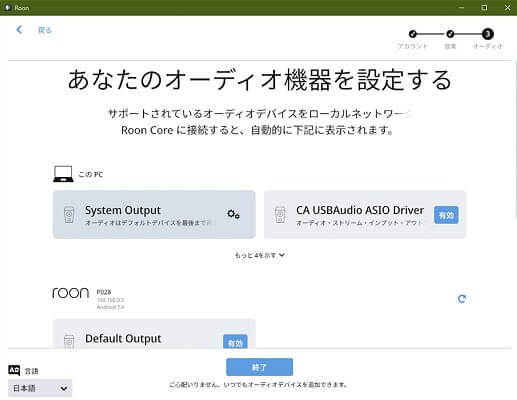Click the roon logo
Viewport: 517px width, 400px height.
pyautogui.click(x=71, y=293)
